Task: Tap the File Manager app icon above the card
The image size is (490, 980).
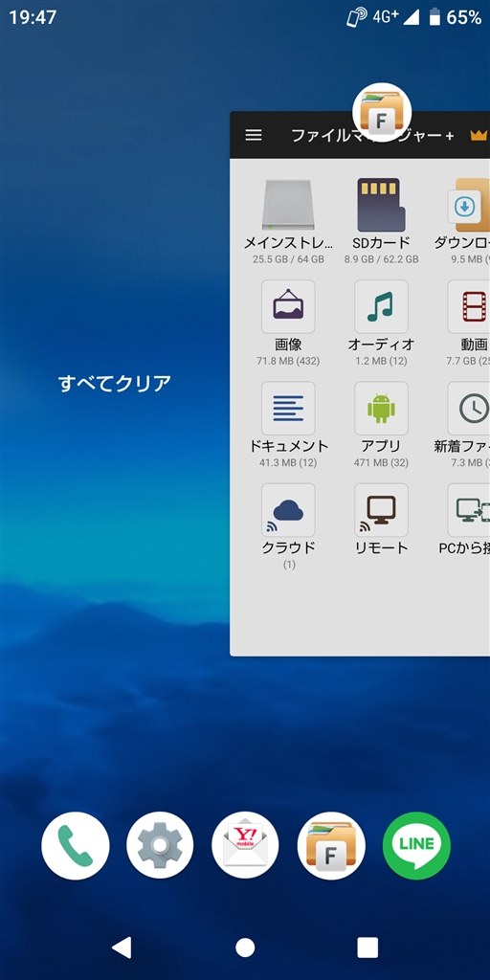Action: click(x=382, y=113)
